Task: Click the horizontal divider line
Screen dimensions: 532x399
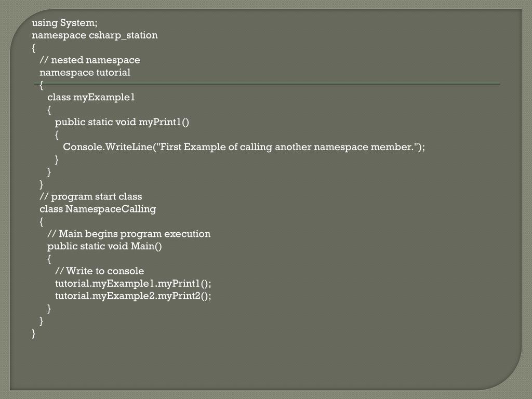Action: click(267, 84)
